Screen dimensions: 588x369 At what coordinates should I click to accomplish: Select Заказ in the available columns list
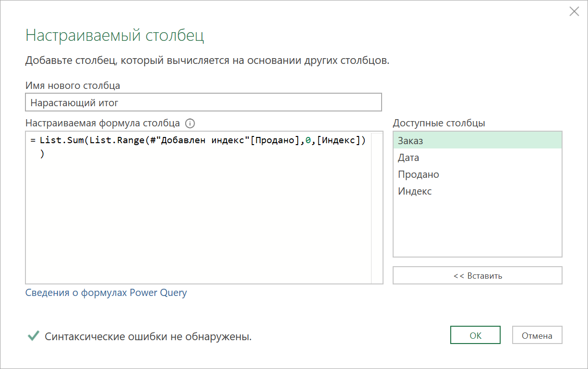click(x=478, y=140)
